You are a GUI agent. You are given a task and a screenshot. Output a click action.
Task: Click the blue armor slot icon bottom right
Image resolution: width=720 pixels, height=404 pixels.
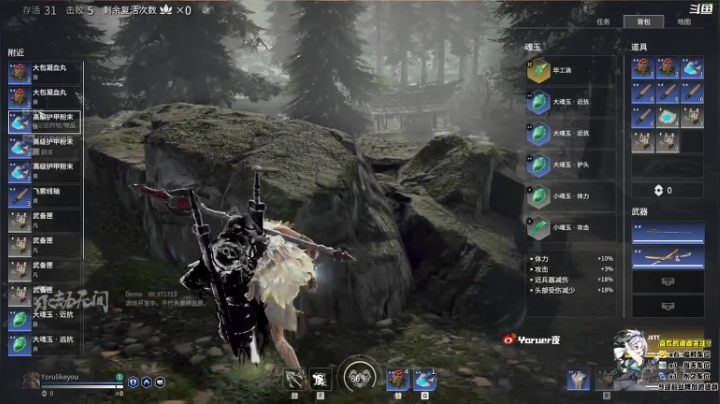click(x=578, y=380)
